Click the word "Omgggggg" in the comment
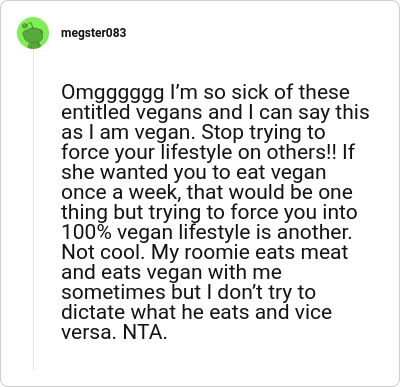Image resolution: width=400 pixels, height=387 pixels. 113,92
